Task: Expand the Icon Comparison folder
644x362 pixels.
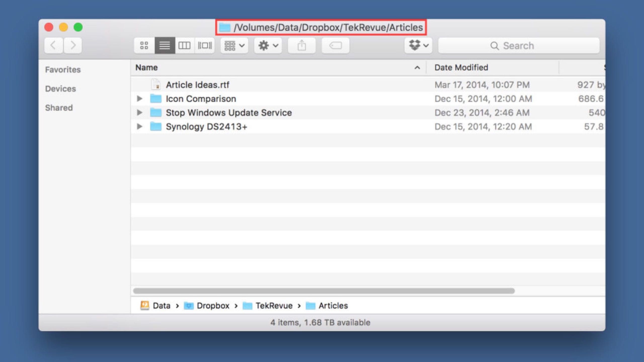Action: pyautogui.click(x=139, y=99)
